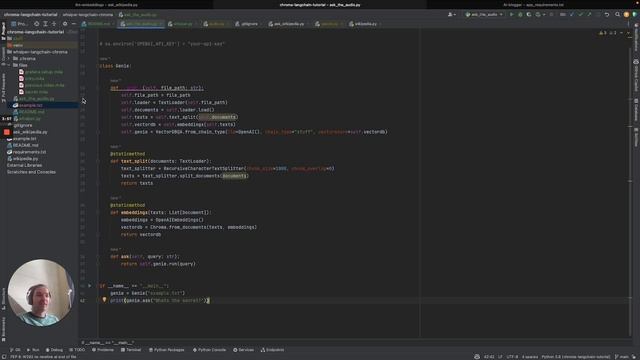The height and width of the screenshot is (360, 640).
Task: Collapse the files folder in project tree
Action: (9, 65)
